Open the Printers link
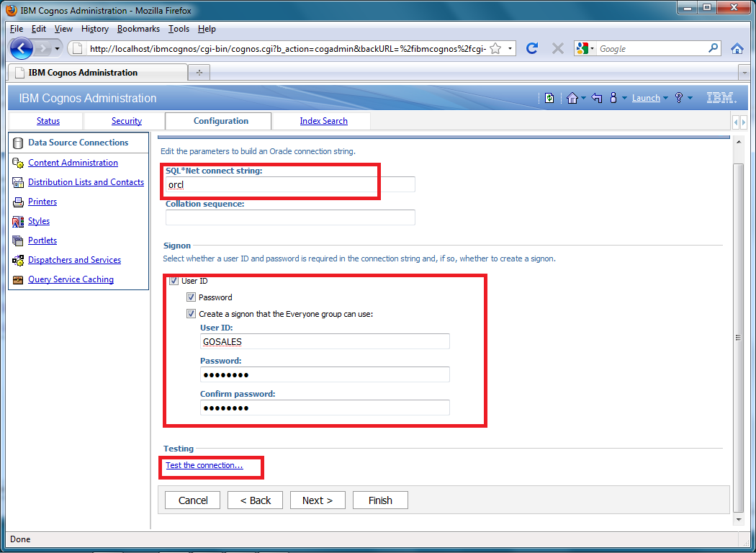This screenshot has width=756, height=553. click(42, 202)
